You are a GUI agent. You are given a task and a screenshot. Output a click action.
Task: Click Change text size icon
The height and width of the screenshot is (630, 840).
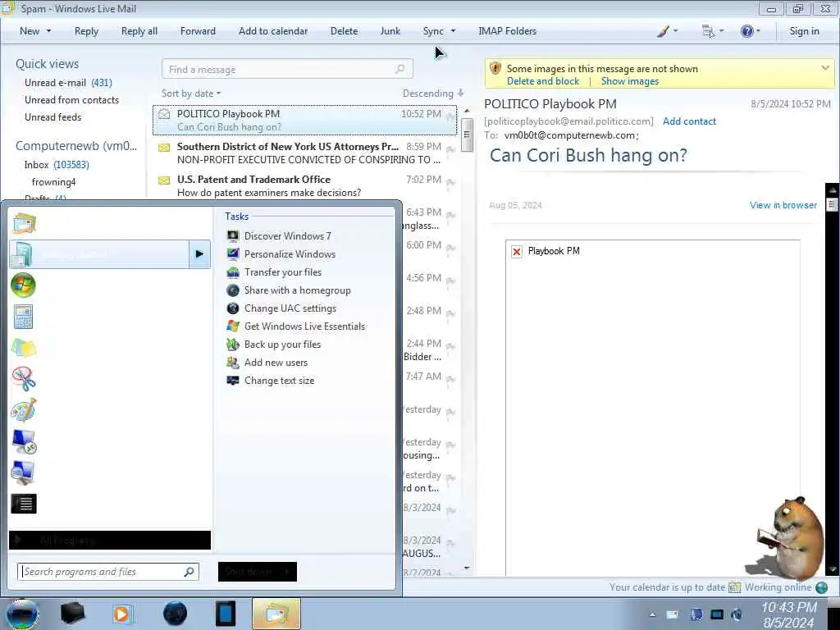[x=232, y=381]
